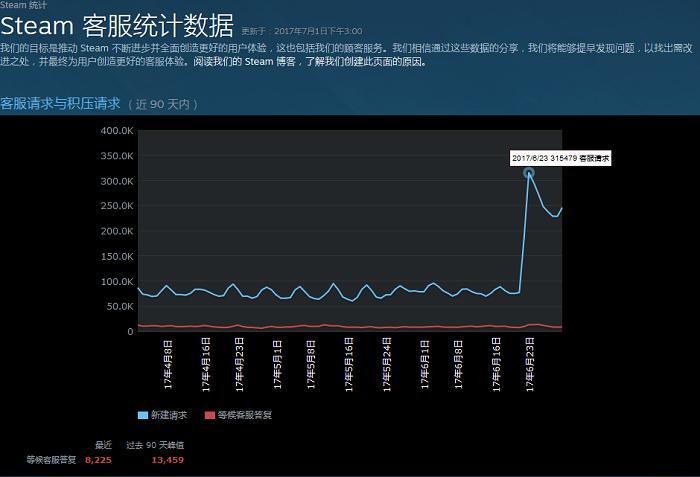Select the highlighted 6/23 peak data point

[529, 173]
